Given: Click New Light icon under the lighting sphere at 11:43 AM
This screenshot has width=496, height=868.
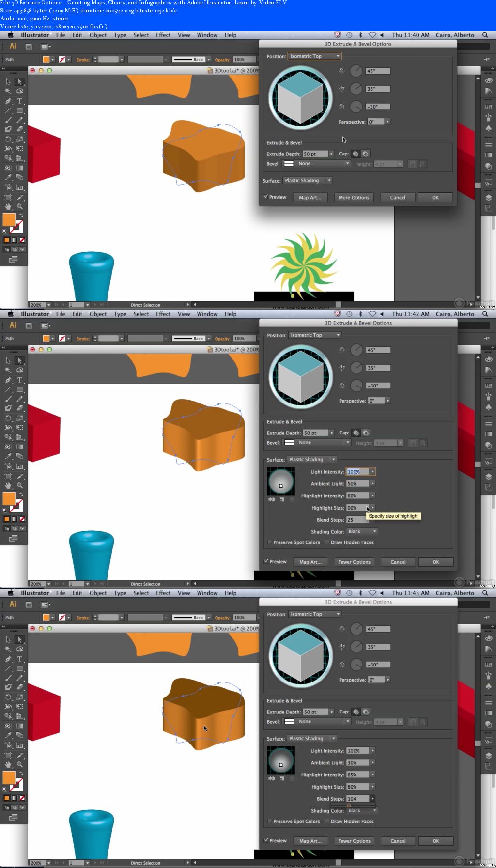Looking at the screenshot, I should coord(282,779).
